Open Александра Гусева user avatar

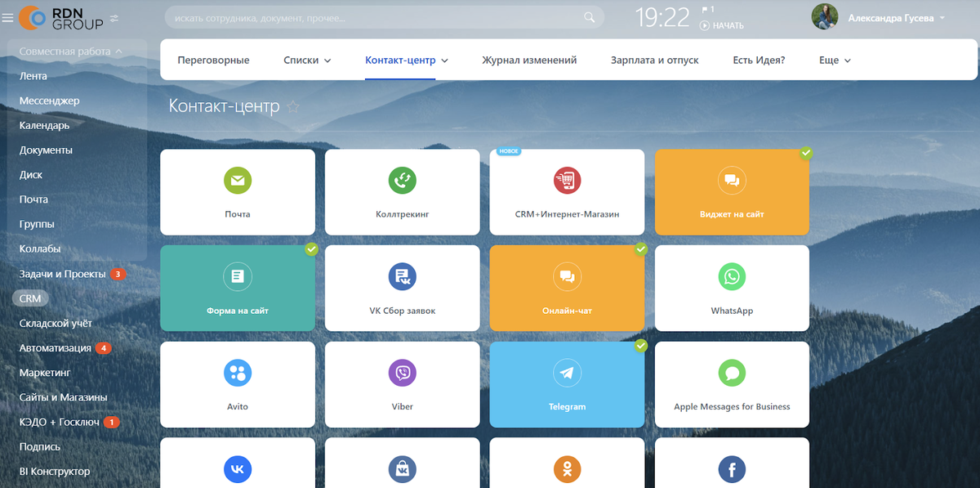[825, 17]
